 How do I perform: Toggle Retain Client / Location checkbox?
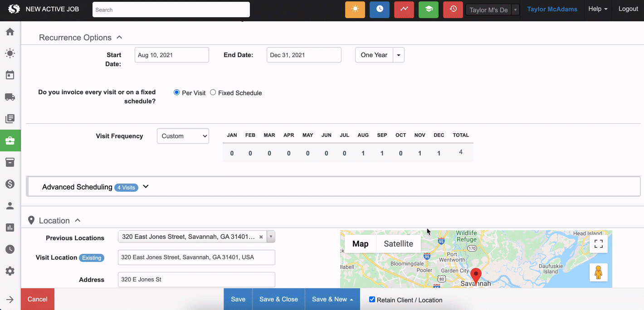point(372,300)
